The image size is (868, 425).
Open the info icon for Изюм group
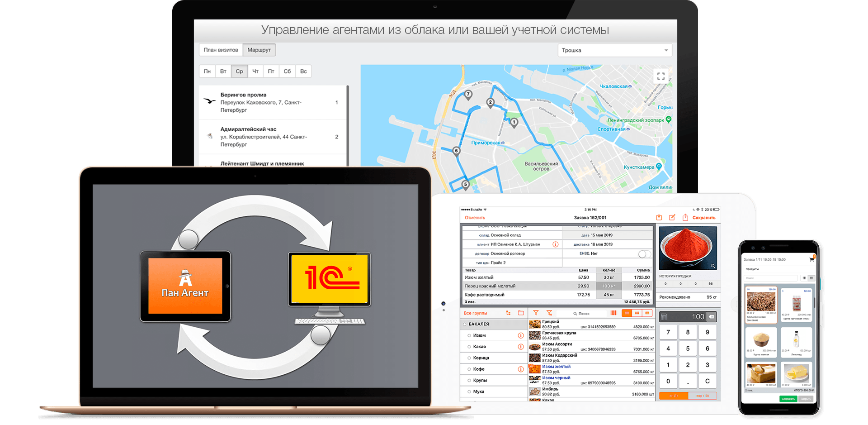coord(521,336)
